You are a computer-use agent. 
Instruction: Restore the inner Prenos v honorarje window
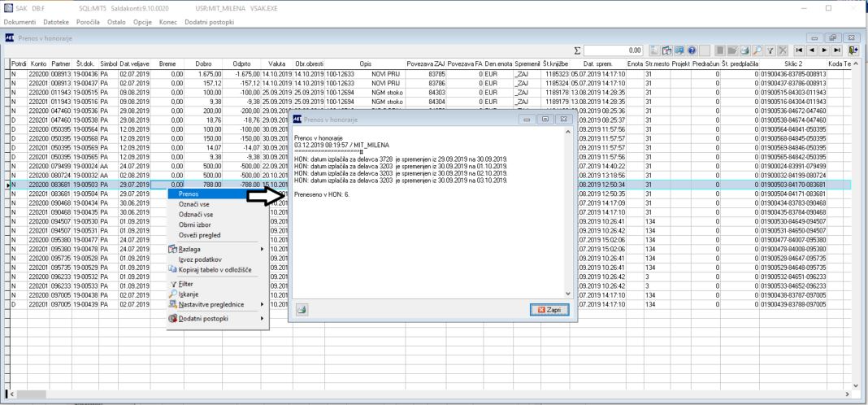tap(831, 37)
